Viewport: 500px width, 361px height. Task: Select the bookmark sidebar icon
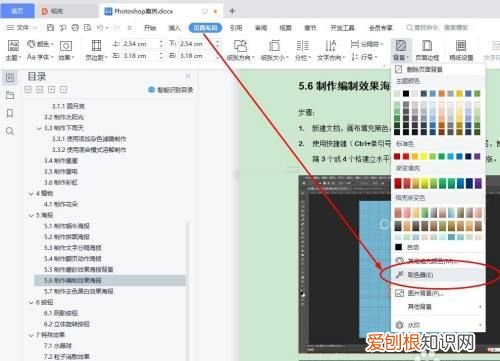[10, 113]
